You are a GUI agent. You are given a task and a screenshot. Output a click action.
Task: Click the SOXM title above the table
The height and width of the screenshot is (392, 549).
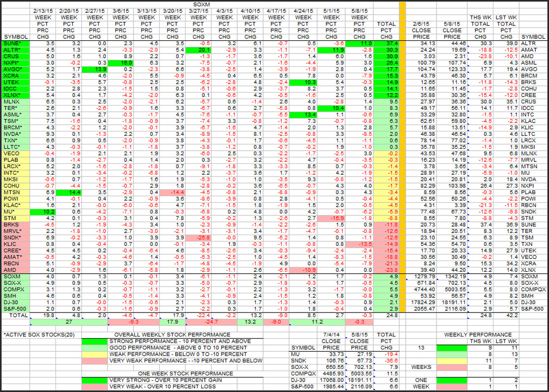(x=201, y=4)
